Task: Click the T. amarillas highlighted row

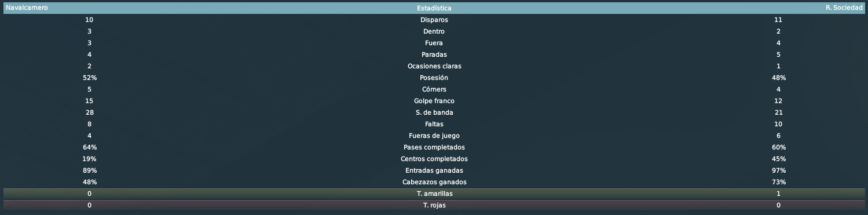Action: (x=434, y=194)
